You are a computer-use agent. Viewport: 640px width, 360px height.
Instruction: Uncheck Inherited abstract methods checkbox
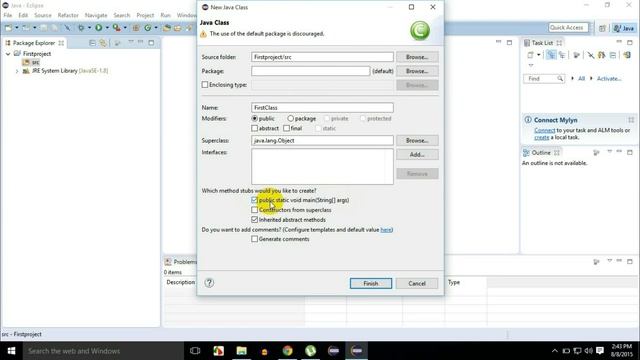coord(254,220)
